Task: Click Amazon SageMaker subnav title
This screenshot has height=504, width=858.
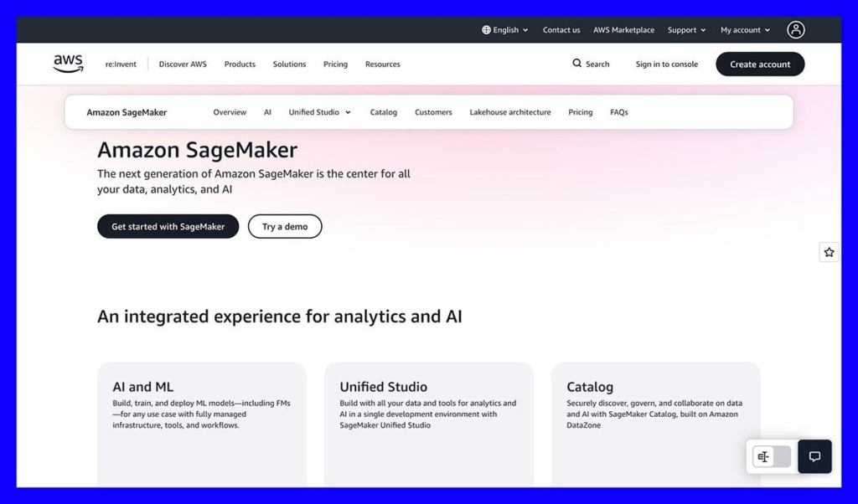Action: point(127,113)
